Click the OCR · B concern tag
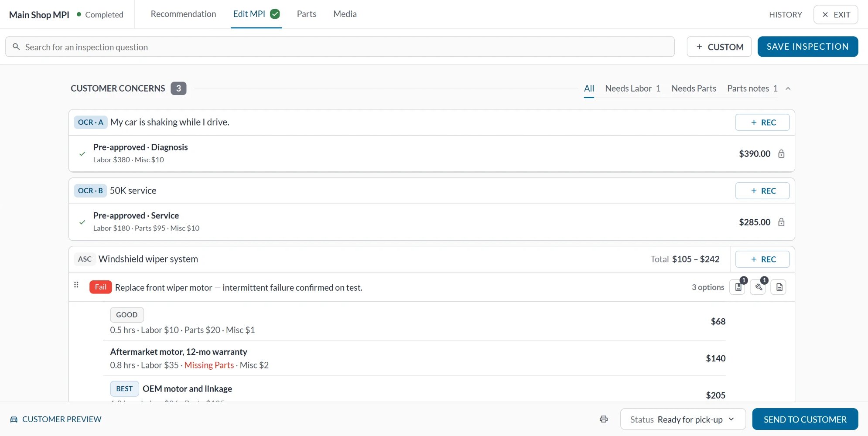 pos(90,191)
